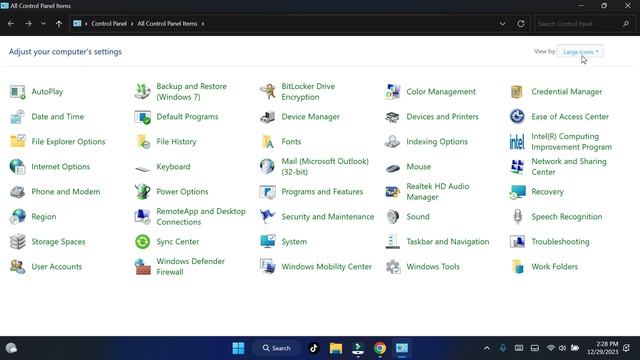Image resolution: width=640 pixels, height=360 pixels.
Task: Open the Color Management icon
Action: [392, 92]
